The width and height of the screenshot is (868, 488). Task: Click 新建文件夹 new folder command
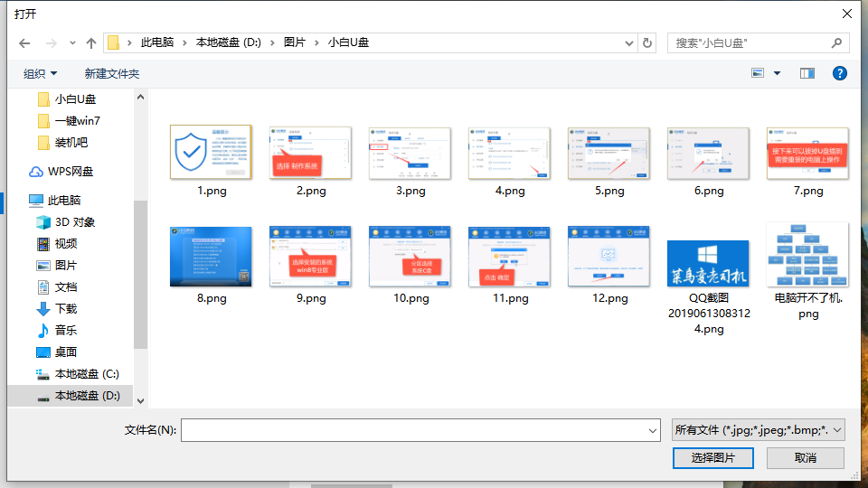pos(112,73)
